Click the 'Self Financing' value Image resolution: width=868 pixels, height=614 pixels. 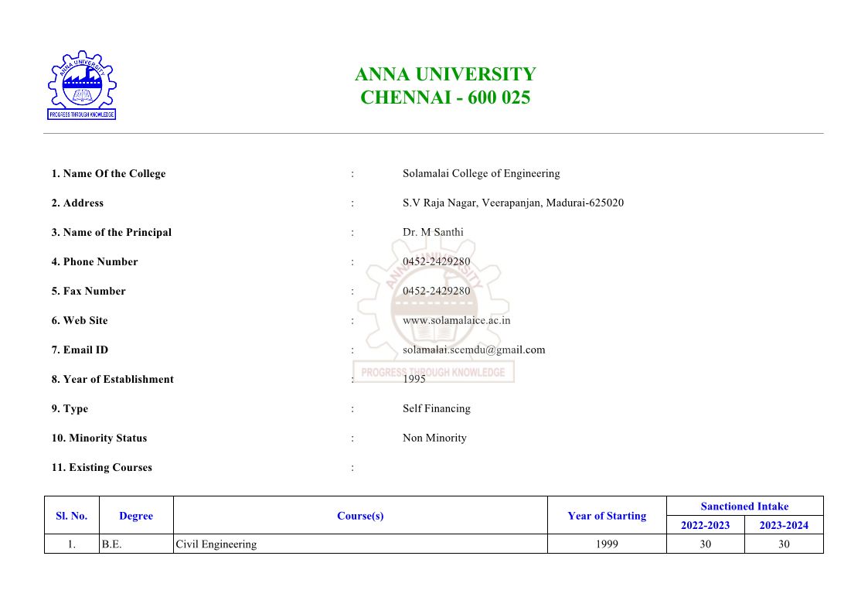436,408
